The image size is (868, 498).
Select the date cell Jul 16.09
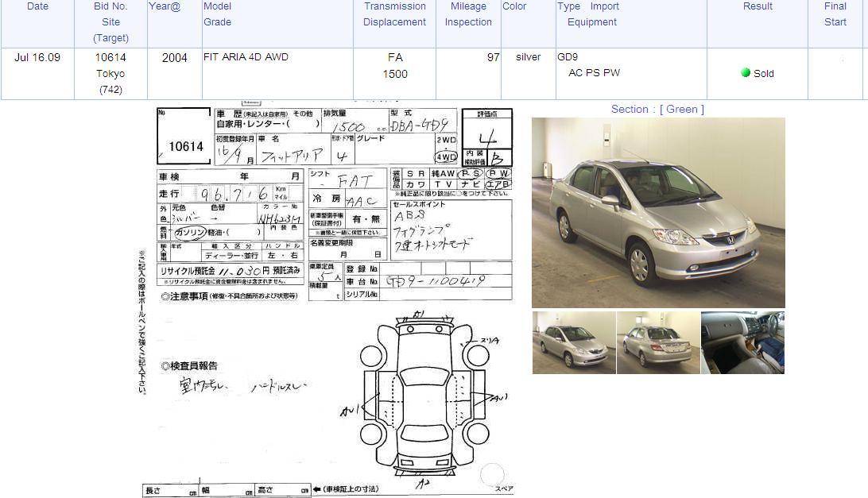pyautogui.click(x=37, y=57)
